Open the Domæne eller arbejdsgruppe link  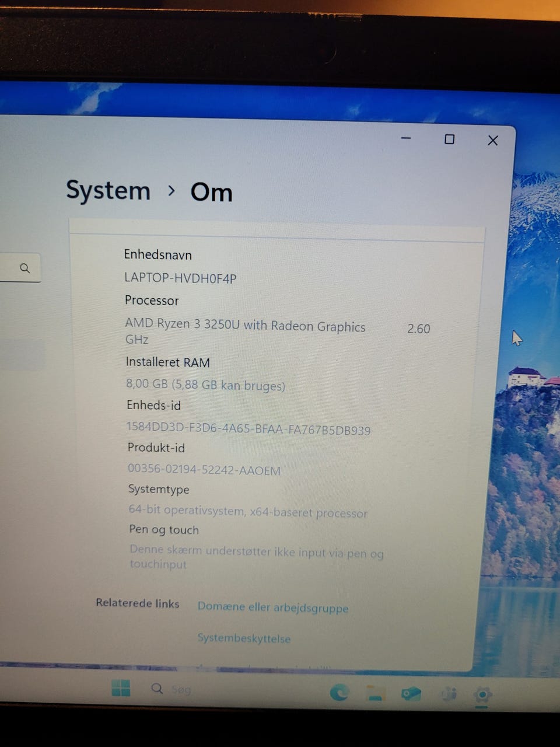tap(273, 608)
